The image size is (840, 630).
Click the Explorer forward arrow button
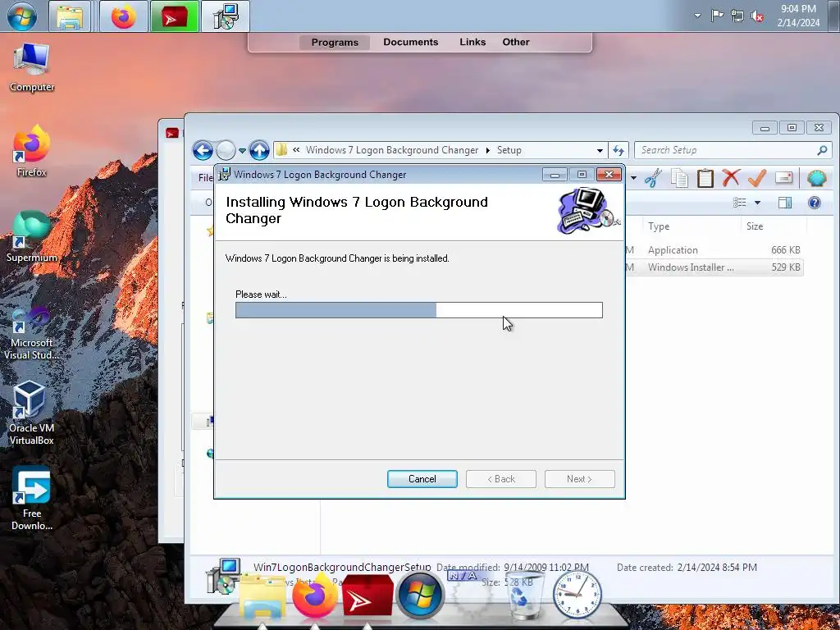[x=226, y=151]
